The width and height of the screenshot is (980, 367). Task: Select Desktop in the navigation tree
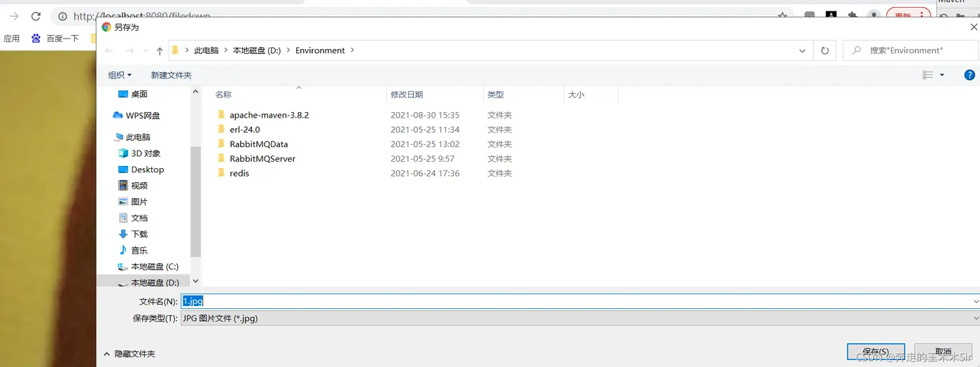tap(148, 169)
